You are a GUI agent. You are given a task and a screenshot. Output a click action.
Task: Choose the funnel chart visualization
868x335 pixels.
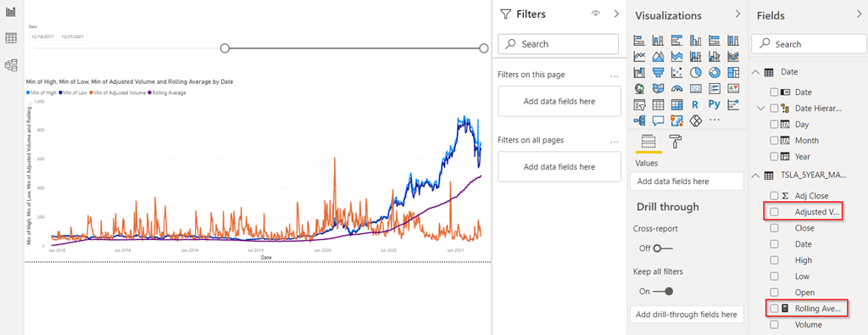(x=658, y=73)
